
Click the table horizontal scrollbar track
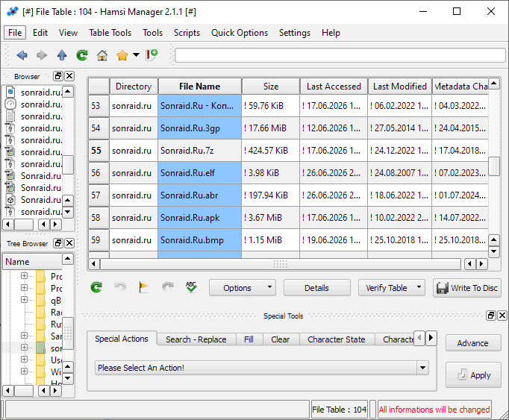click(x=281, y=264)
